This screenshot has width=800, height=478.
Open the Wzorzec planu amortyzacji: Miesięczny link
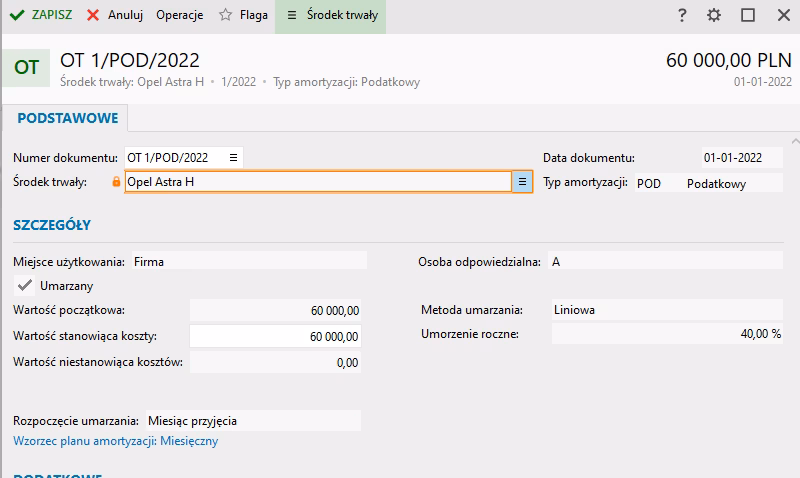point(116,441)
